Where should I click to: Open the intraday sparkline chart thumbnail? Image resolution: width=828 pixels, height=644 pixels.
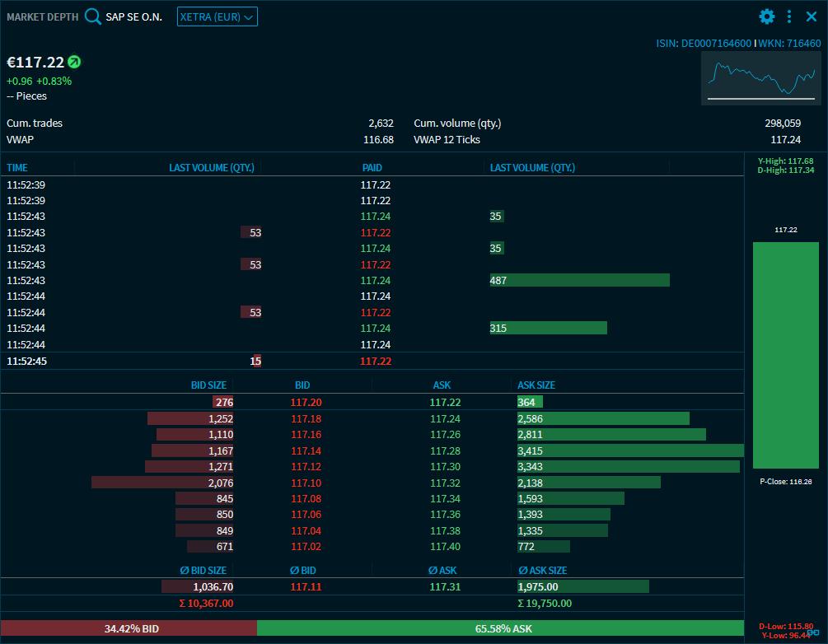pyautogui.click(x=760, y=78)
